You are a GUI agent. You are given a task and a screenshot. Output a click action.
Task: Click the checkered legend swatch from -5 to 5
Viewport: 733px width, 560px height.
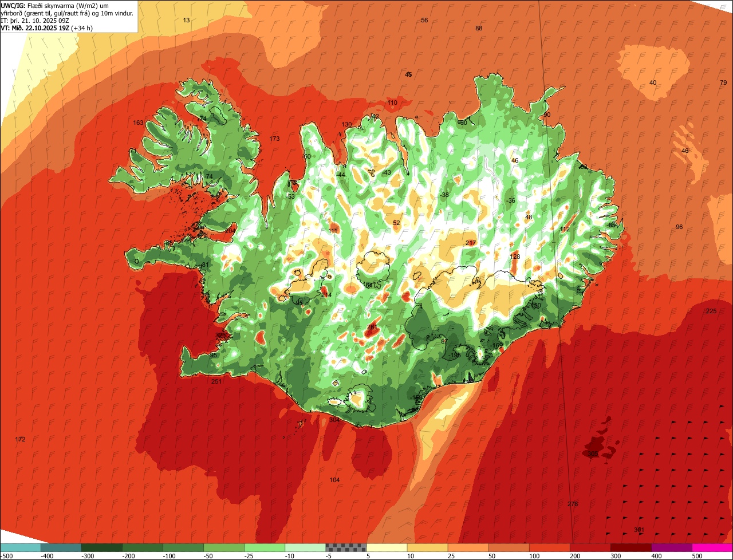click(x=346, y=547)
